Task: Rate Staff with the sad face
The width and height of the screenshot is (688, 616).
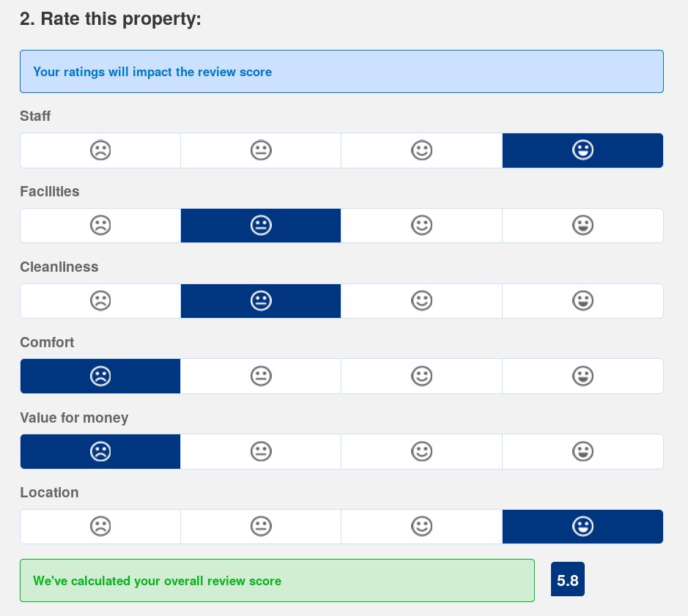Action: pyautogui.click(x=100, y=150)
